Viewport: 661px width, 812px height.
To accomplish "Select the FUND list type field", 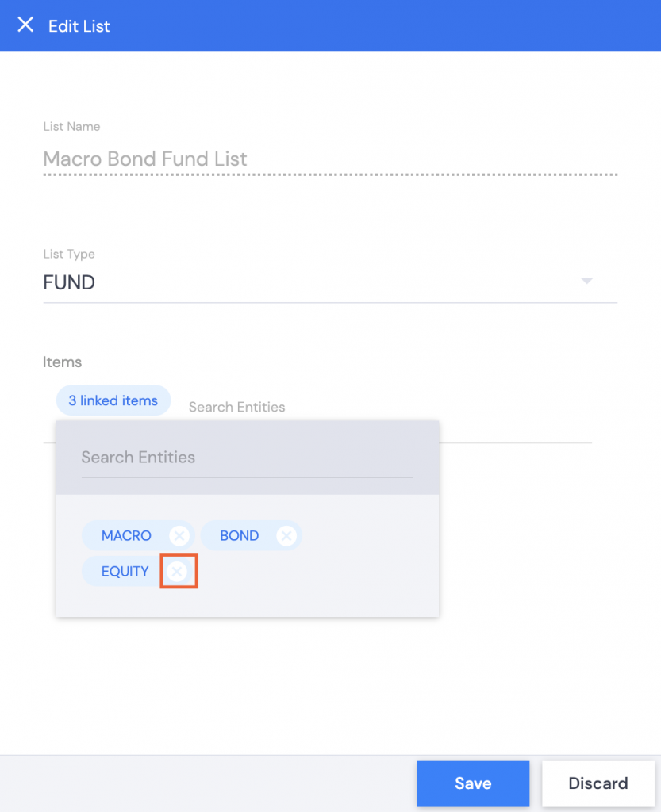I will tap(330, 283).
